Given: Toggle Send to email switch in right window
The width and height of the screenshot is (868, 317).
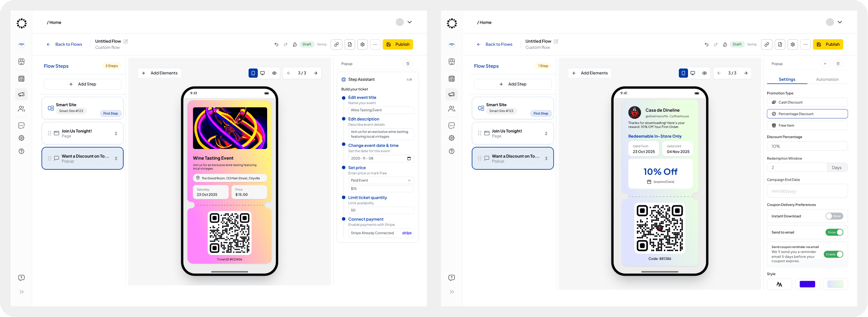Looking at the screenshot, I should pos(834,233).
